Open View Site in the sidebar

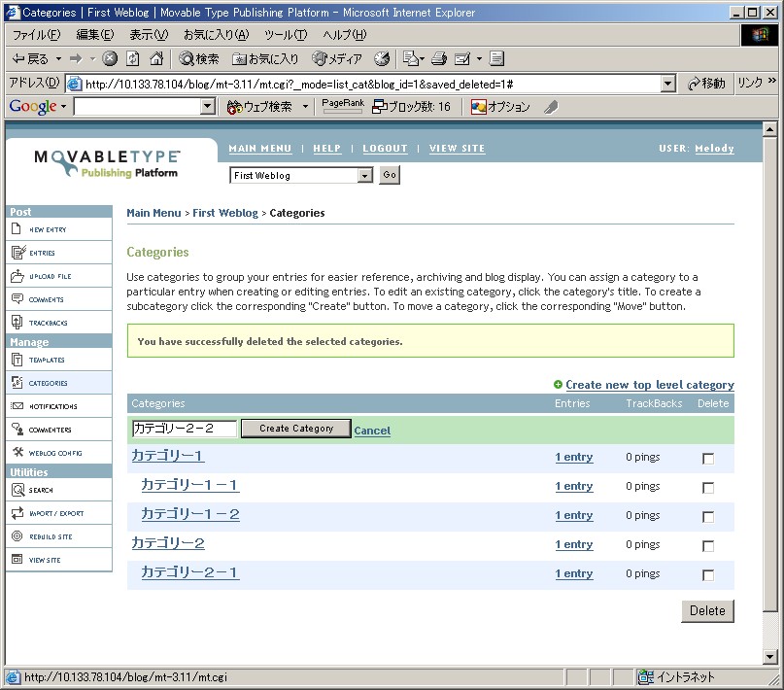click(x=58, y=560)
